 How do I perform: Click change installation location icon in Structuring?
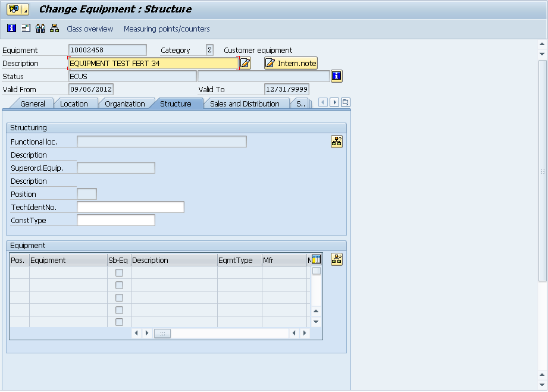(x=337, y=142)
